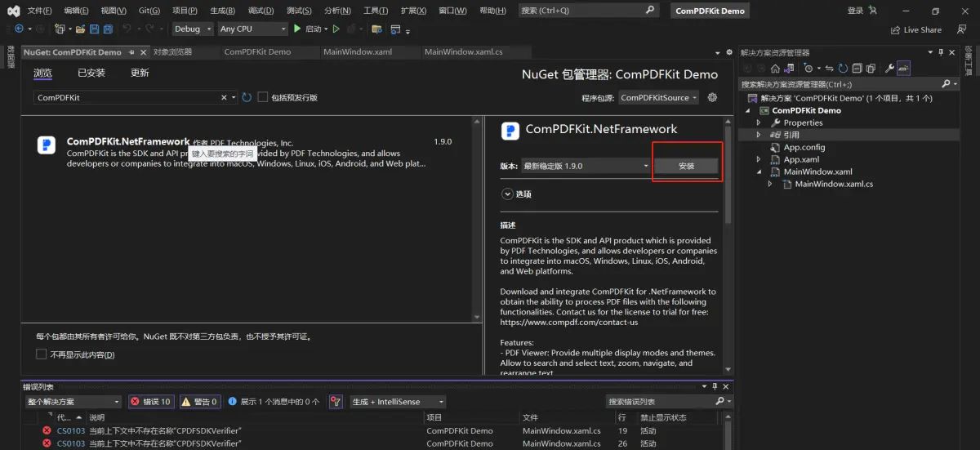Click the Solution Explorer Home icon
Viewport: 980px width, 450px height.
(x=775, y=69)
